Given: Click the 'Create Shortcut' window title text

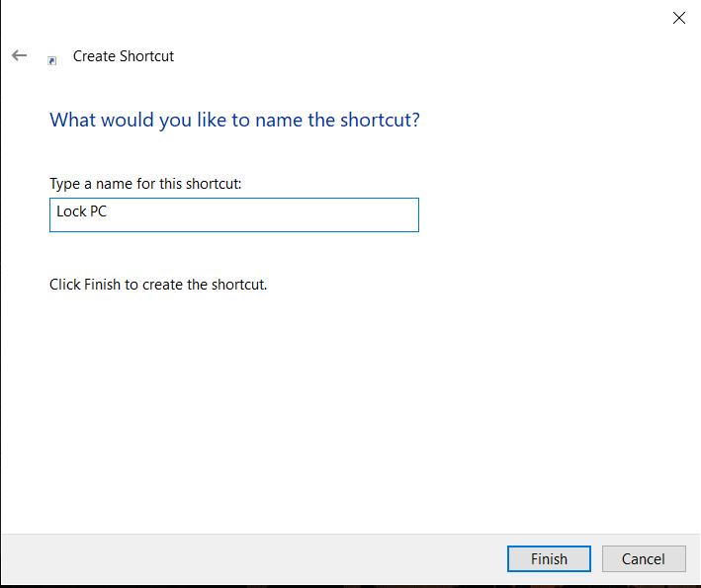Looking at the screenshot, I should point(124,56).
